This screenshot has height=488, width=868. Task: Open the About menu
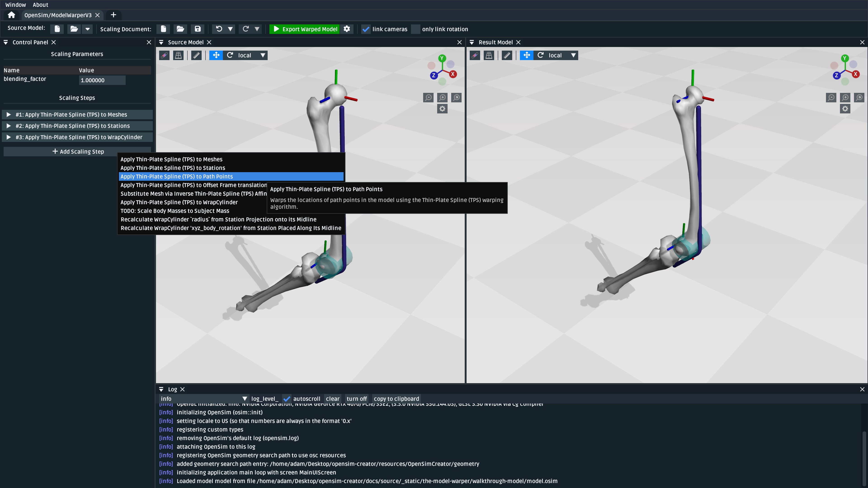(40, 5)
